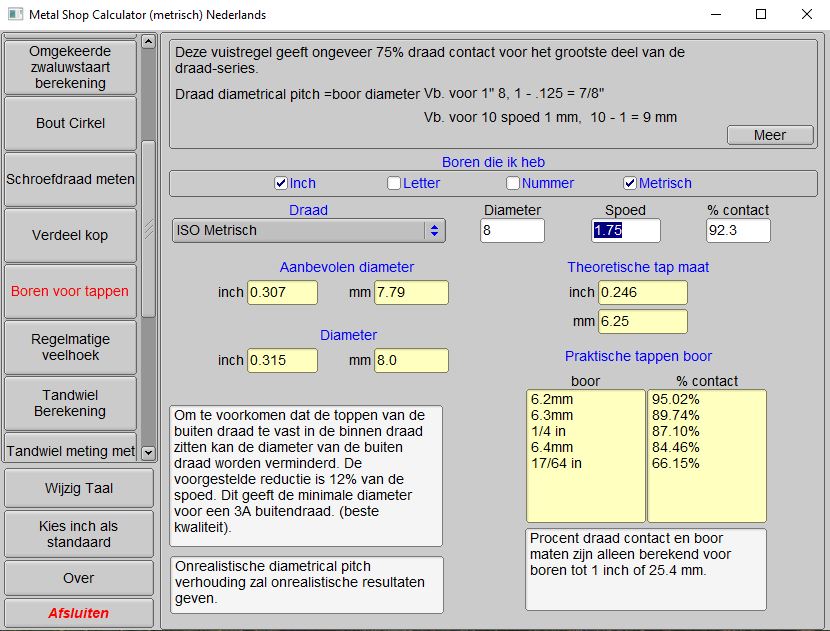Viewport: 830px width, 631px height.
Task: Select the 1/4 in drill row
Action: pos(586,431)
